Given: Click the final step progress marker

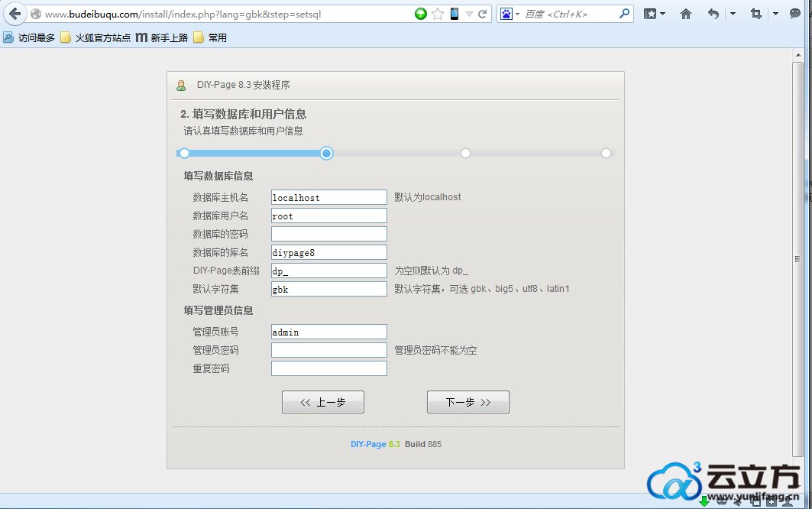Looking at the screenshot, I should click(x=606, y=153).
